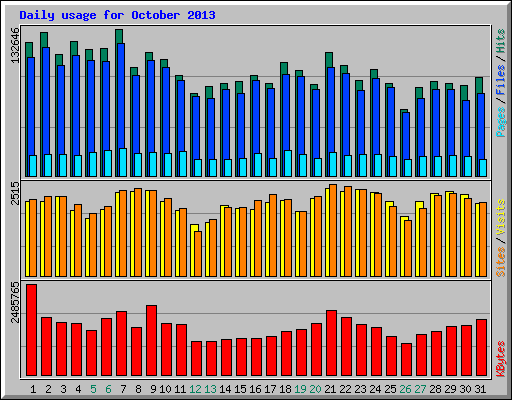Click the 2485765 KBytes axis label
Screen dimensions: 512x400
click(15, 303)
